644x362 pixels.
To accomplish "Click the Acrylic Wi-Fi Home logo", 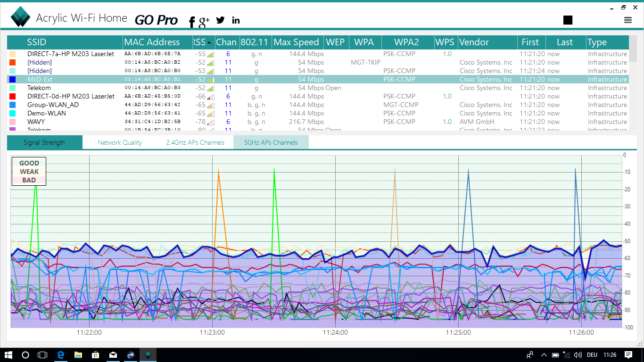I will coord(20,17).
